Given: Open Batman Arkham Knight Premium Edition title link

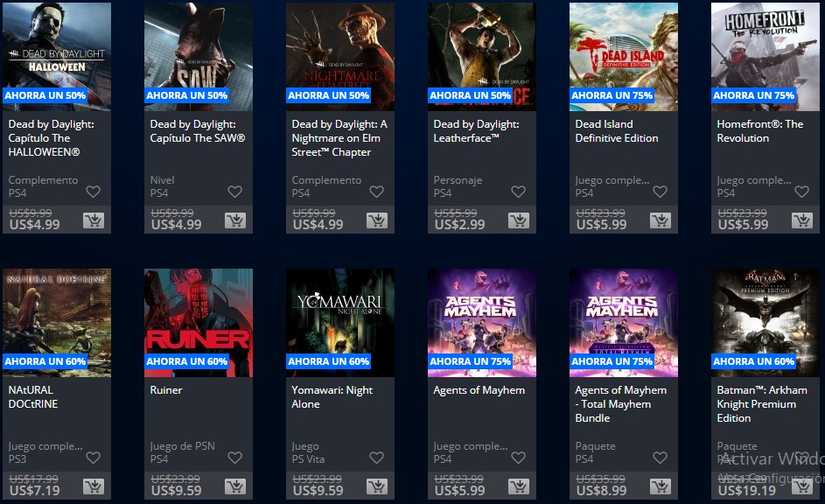Looking at the screenshot, I should click(x=762, y=404).
